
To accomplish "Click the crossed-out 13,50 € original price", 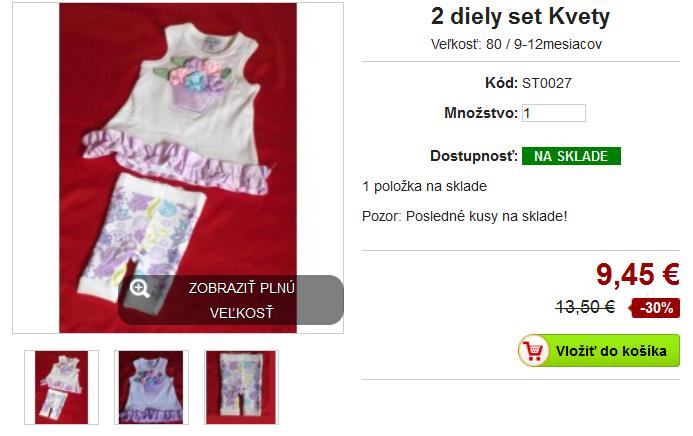I will pos(585,307).
